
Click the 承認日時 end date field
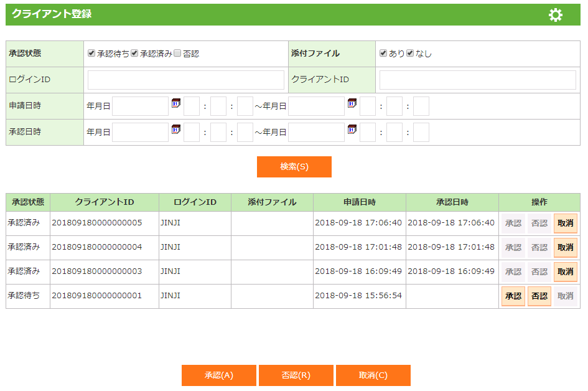pyautogui.click(x=317, y=133)
